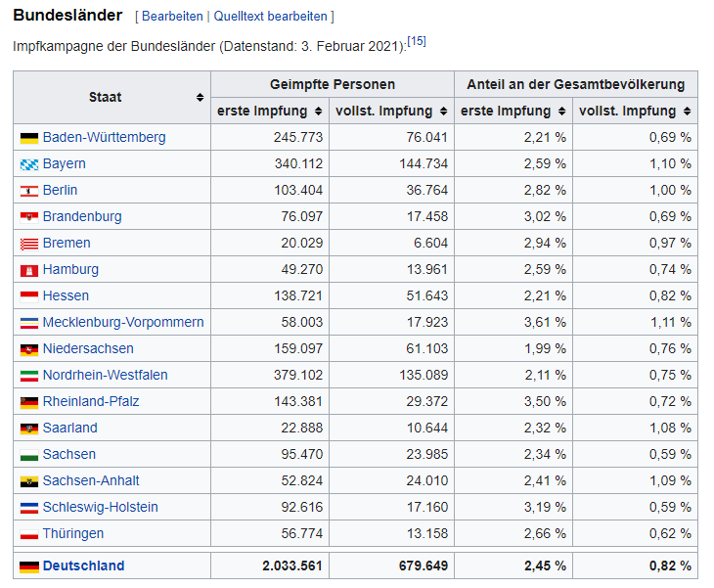Click the Deutschland flag icon in the totals row

click(x=28, y=566)
